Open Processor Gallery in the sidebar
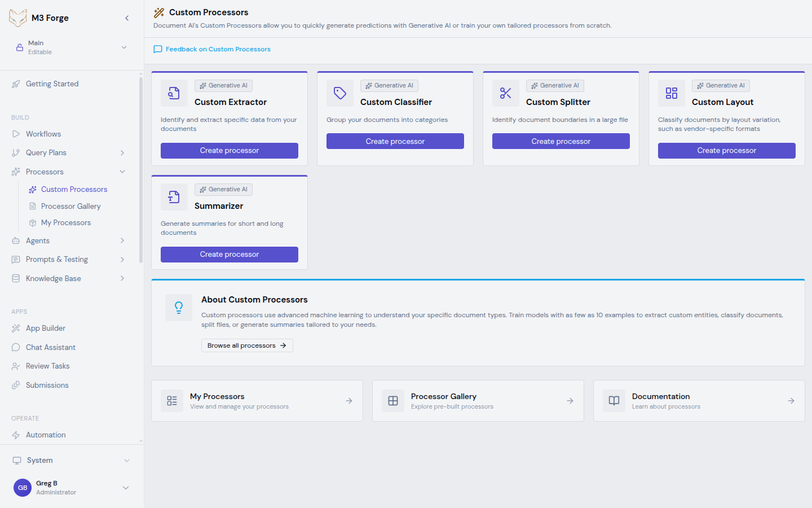 pos(70,206)
